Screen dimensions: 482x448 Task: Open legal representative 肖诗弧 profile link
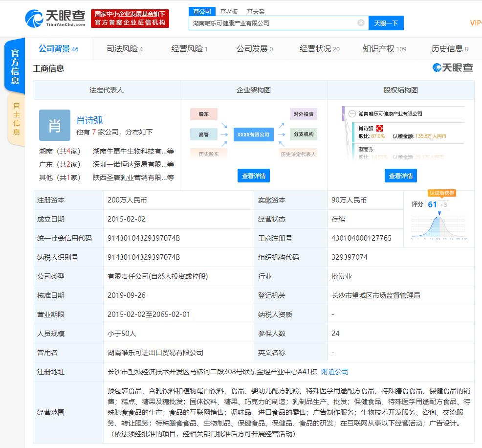pos(89,120)
